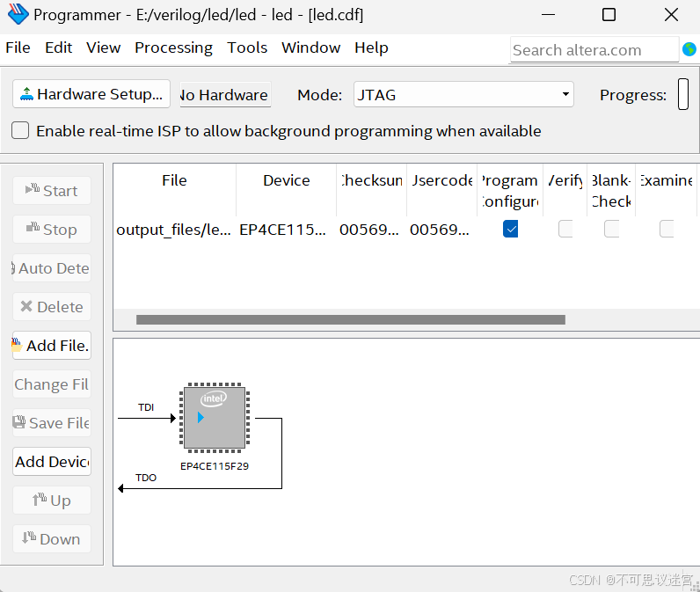Click the Programmer app logo icon

click(18, 14)
